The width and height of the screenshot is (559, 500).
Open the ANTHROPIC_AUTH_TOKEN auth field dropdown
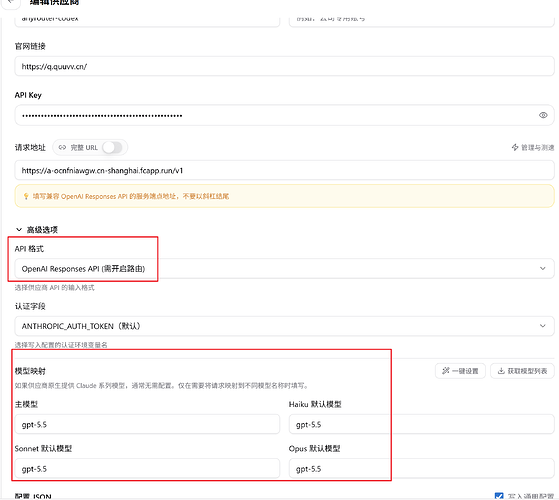pos(284,326)
